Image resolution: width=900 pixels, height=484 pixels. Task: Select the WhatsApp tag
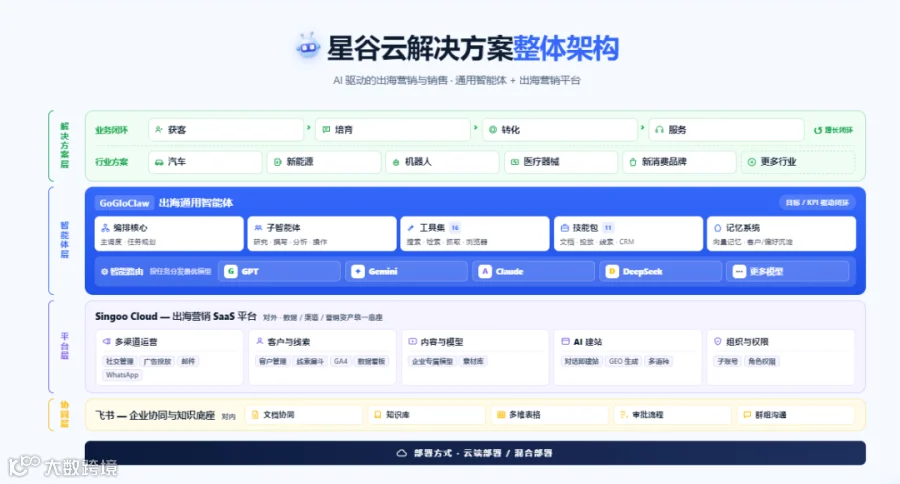122,375
